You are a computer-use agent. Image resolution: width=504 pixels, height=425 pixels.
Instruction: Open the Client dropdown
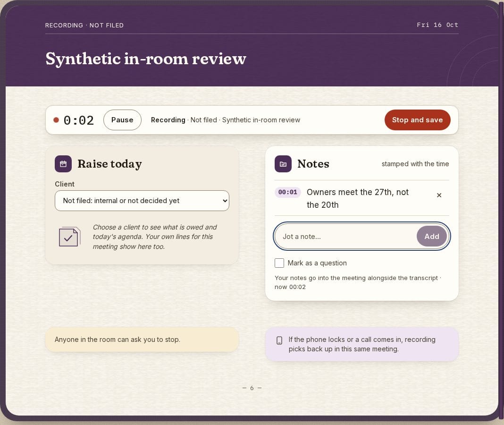click(x=142, y=201)
